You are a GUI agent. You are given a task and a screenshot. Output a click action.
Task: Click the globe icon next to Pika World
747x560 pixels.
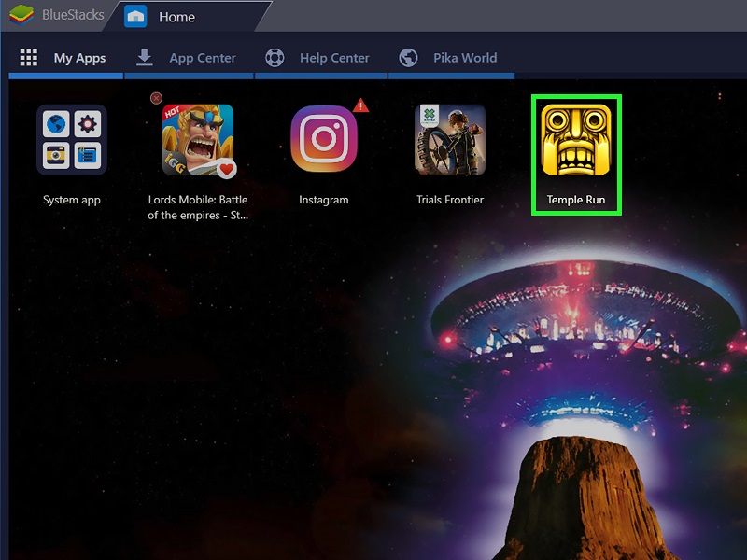click(407, 58)
